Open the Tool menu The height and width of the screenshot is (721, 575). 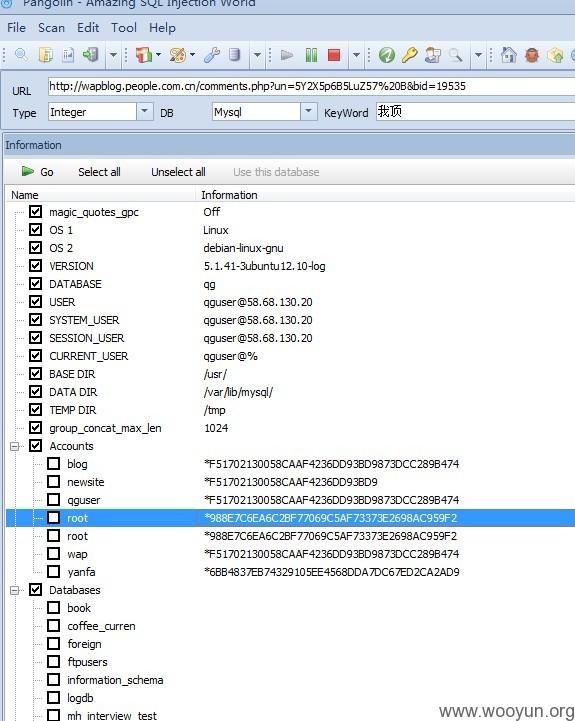(x=124, y=28)
